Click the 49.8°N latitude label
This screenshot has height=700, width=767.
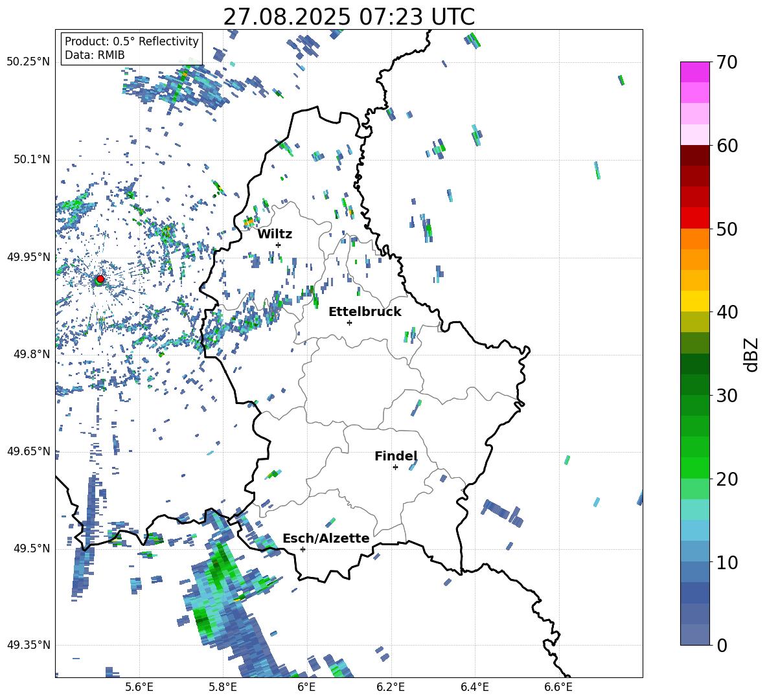32,354
